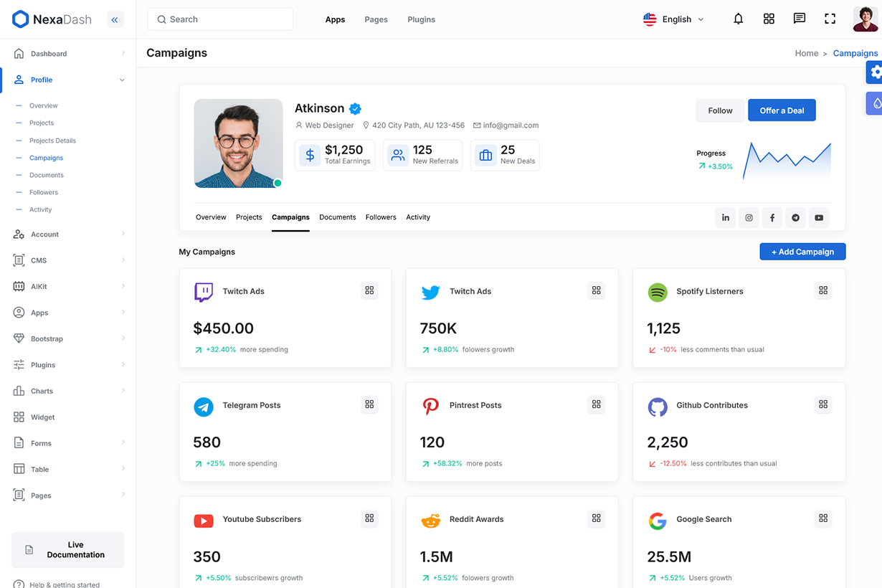The image size is (882, 588).
Task: Open the apps grid icon in header
Action: (769, 19)
